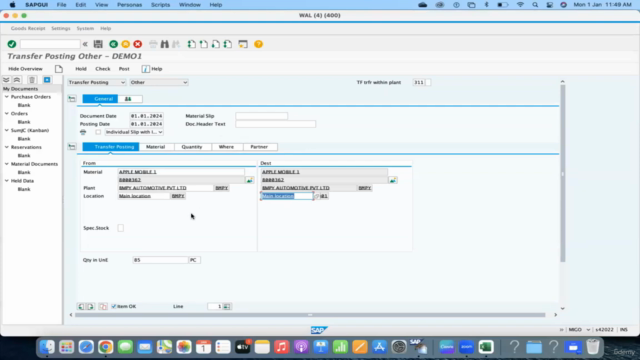This screenshot has width=640, height=360.
Task: Open the Settings menu
Action: [61, 29]
